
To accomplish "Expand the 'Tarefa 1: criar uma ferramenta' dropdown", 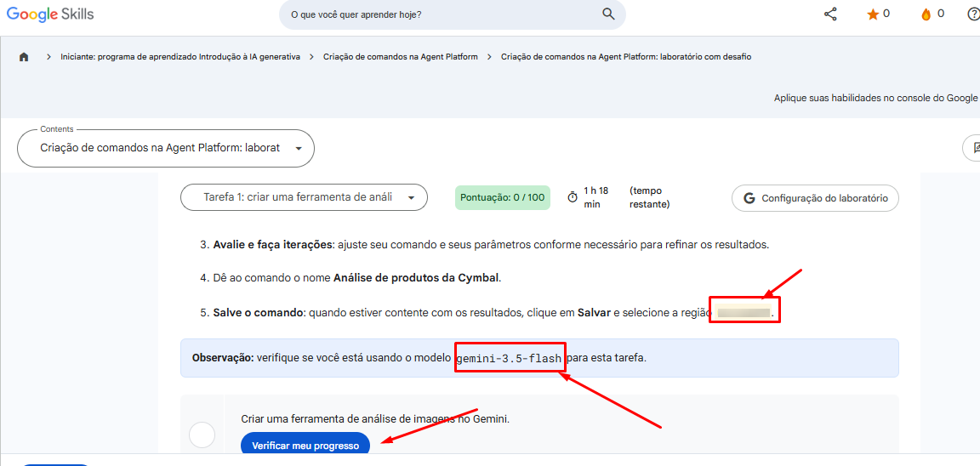I will tap(304, 197).
